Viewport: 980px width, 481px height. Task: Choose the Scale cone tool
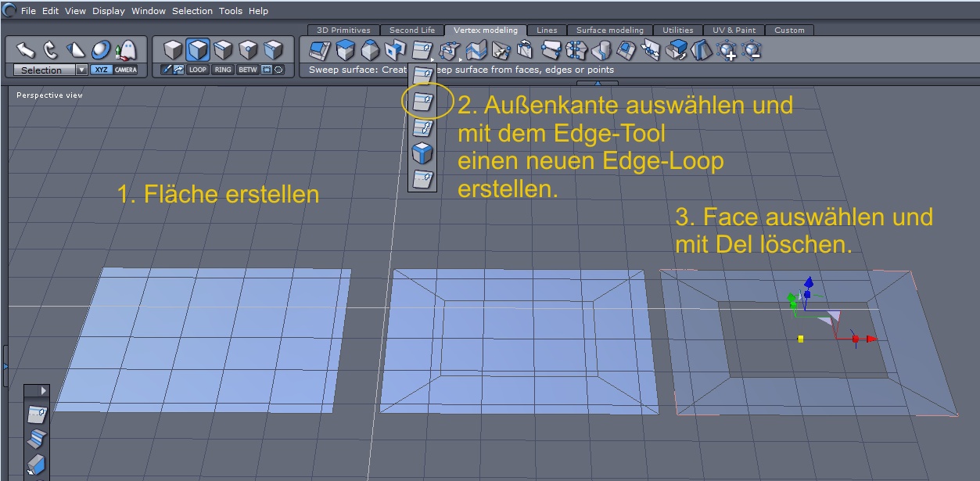[x=76, y=51]
